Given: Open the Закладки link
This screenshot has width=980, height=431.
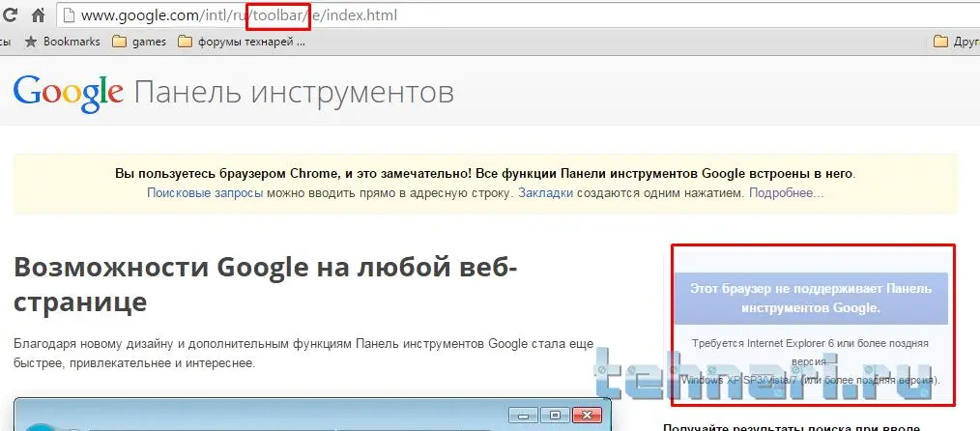Looking at the screenshot, I should (546, 193).
